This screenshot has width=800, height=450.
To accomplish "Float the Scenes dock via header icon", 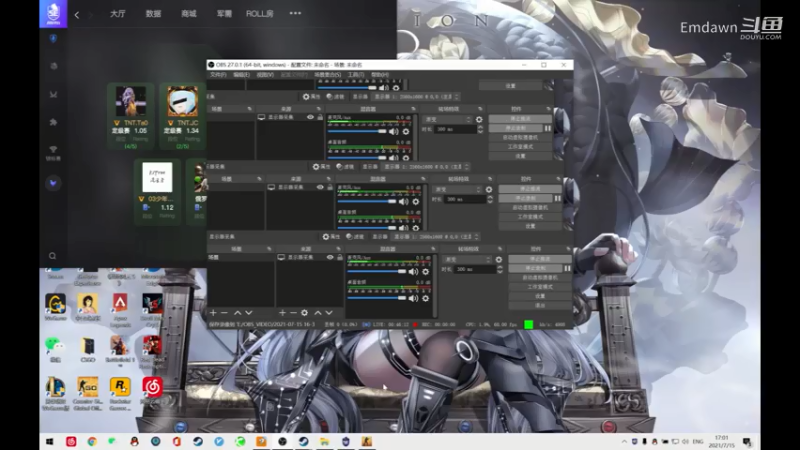I will click(x=269, y=249).
